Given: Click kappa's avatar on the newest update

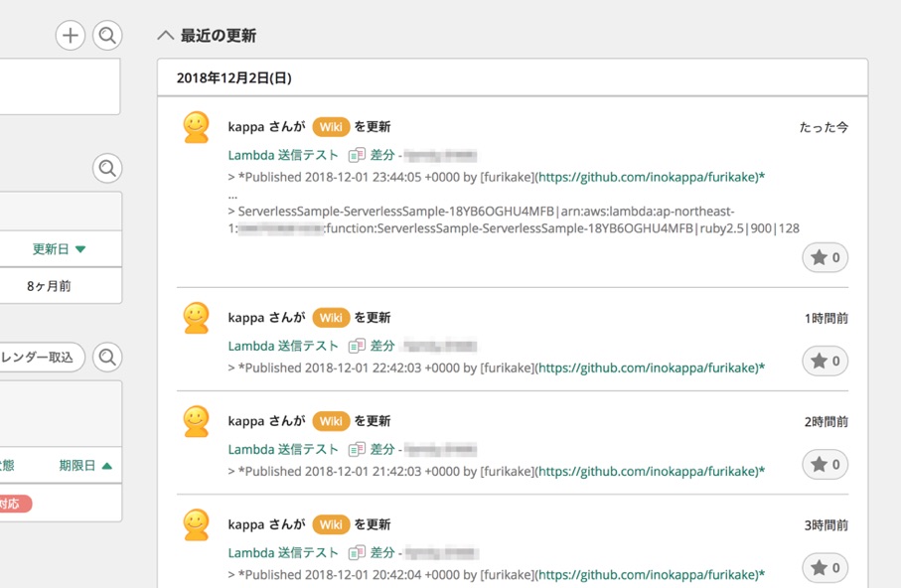Looking at the screenshot, I should [x=196, y=126].
